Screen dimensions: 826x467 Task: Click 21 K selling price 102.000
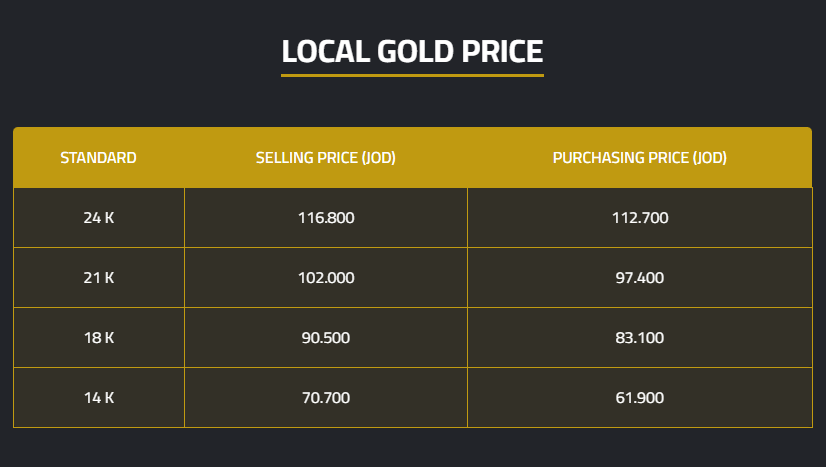pos(326,278)
